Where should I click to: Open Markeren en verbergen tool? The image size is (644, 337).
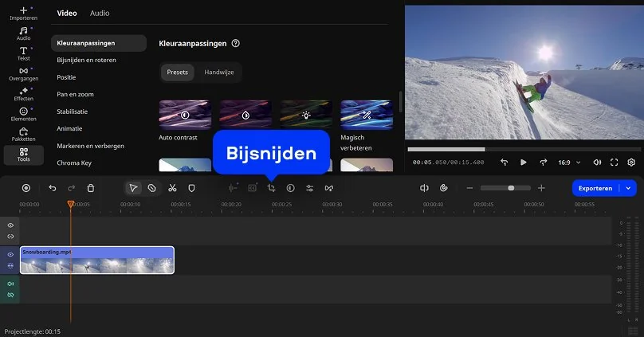click(x=90, y=146)
